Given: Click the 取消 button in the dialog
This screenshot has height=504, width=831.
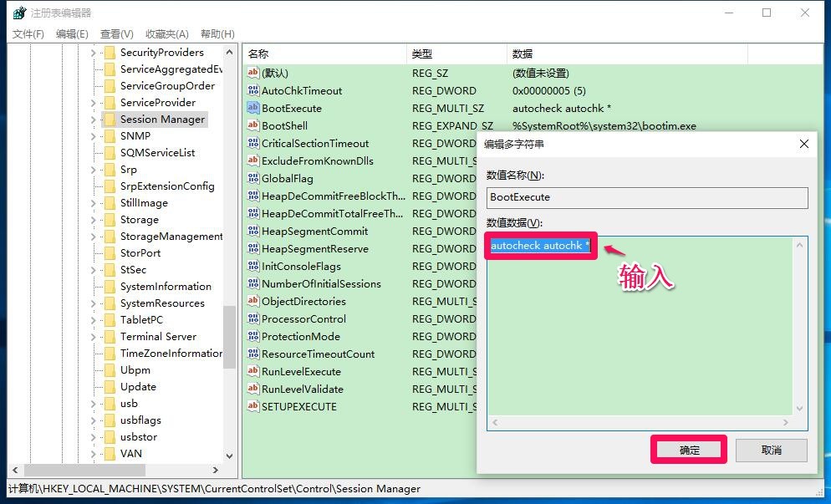Looking at the screenshot, I should pyautogui.click(x=770, y=450).
